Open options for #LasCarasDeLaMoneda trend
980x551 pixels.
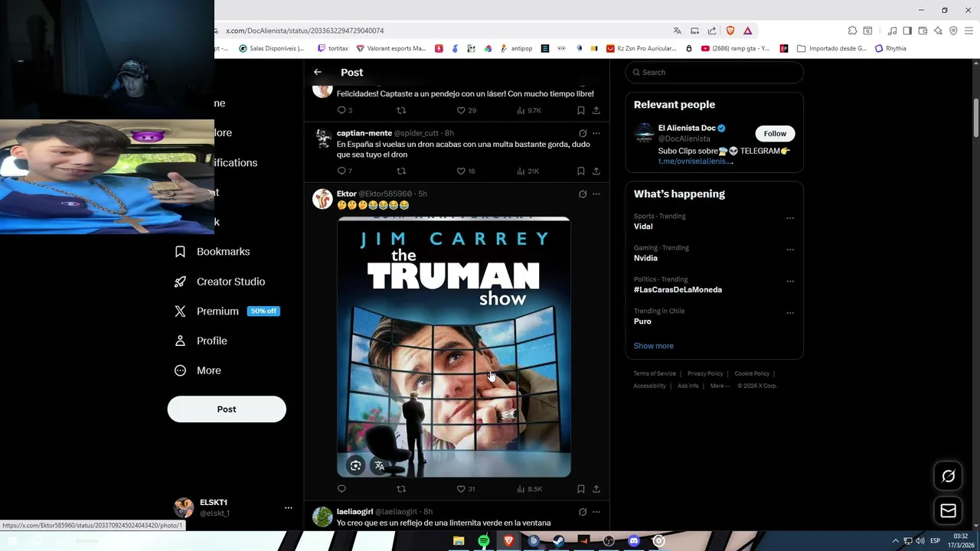(790, 281)
